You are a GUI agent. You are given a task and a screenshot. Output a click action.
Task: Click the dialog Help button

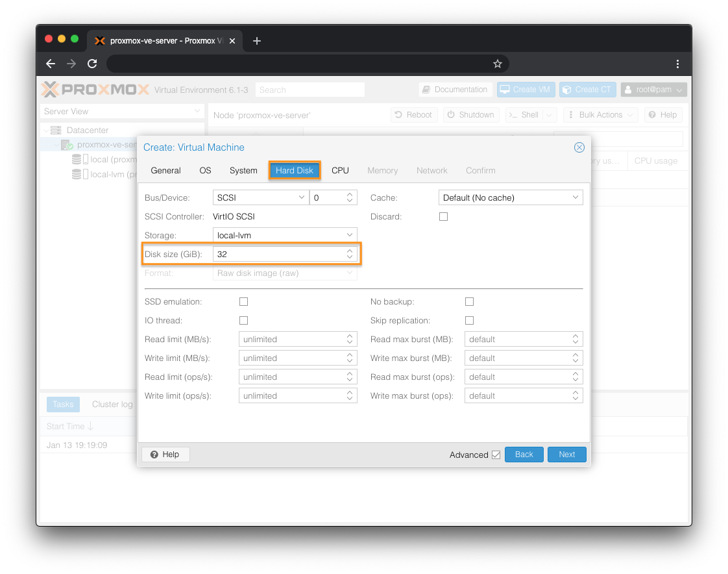coord(165,455)
